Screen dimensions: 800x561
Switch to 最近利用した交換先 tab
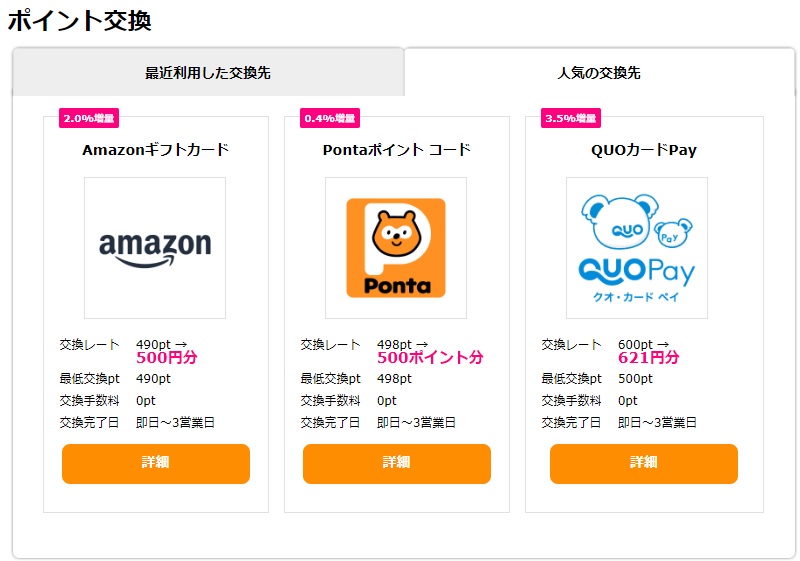208,73
